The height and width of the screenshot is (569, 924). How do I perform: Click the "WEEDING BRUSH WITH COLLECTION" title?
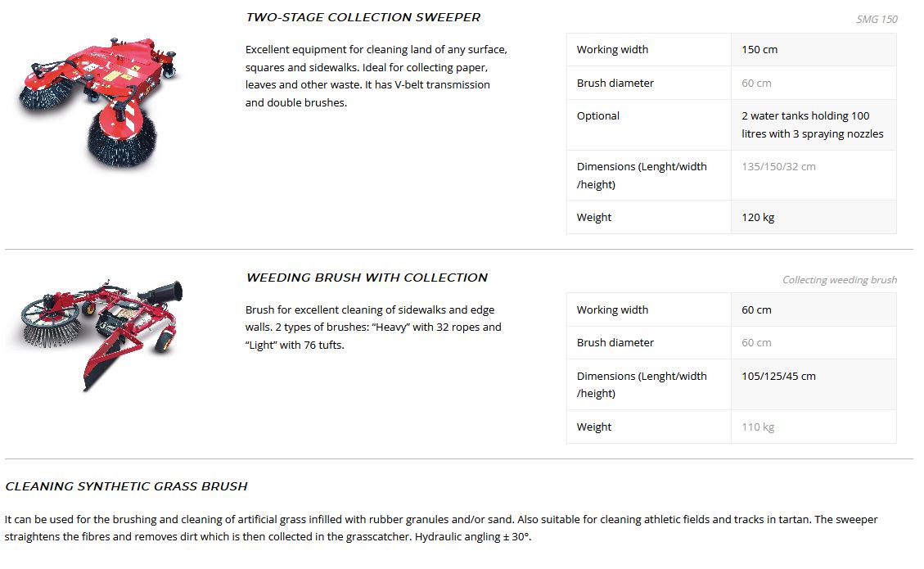coord(367,278)
